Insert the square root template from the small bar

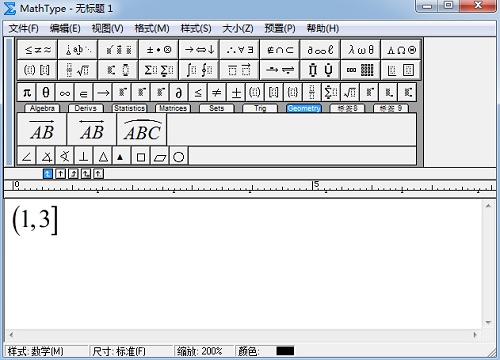pos(350,92)
